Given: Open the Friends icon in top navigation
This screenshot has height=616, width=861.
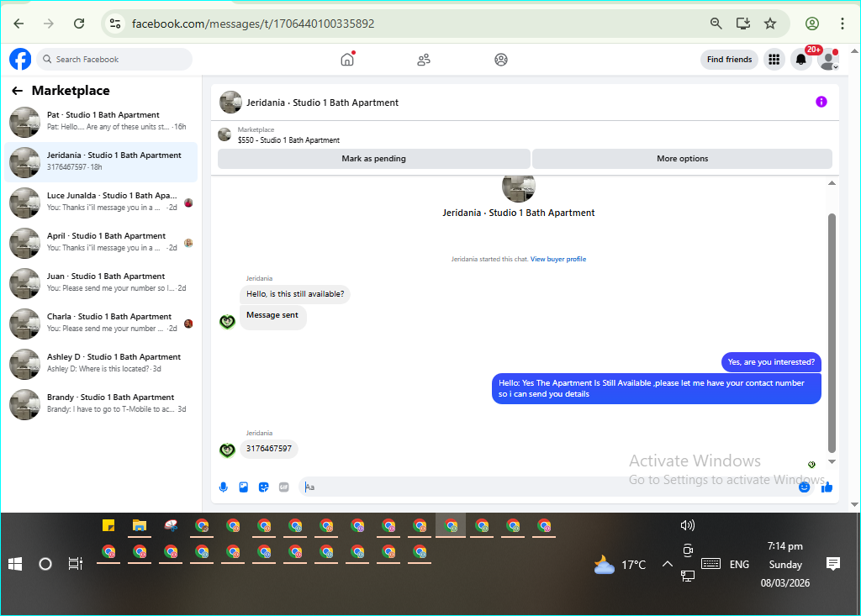Looking at the screenshot, I should (424, 60).
